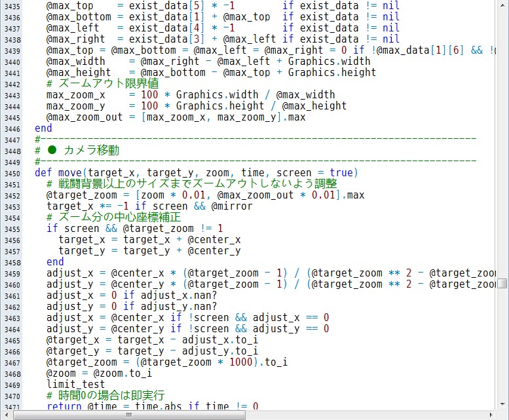The height and width of the screenshot is (420, 509).
Task: Click '@target_y' assignment on line 3466
Action: click(x=73, y=351)
